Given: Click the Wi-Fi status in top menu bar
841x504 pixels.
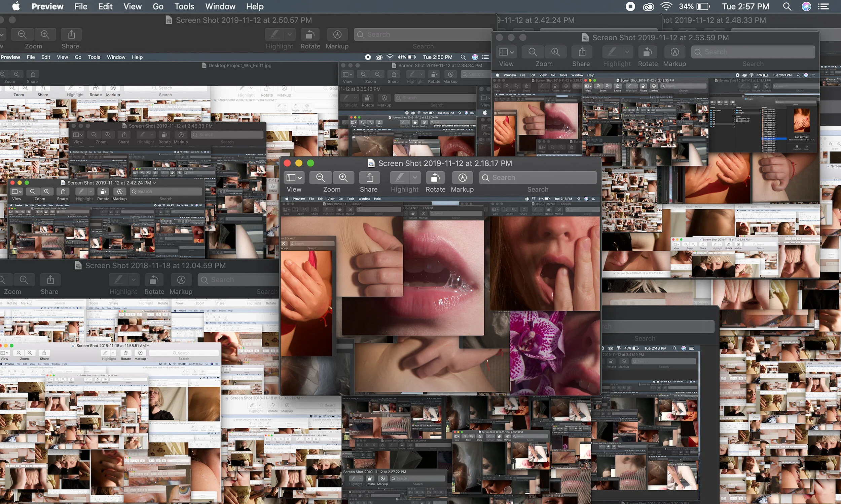Looking at the screenshot, I should (666, 6).
